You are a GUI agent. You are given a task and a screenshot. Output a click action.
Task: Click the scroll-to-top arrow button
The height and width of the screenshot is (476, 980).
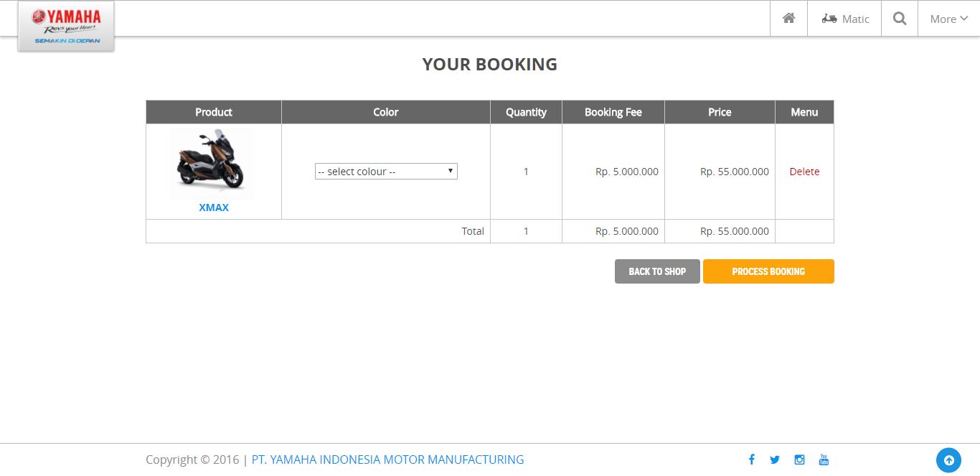click(948, 460)
